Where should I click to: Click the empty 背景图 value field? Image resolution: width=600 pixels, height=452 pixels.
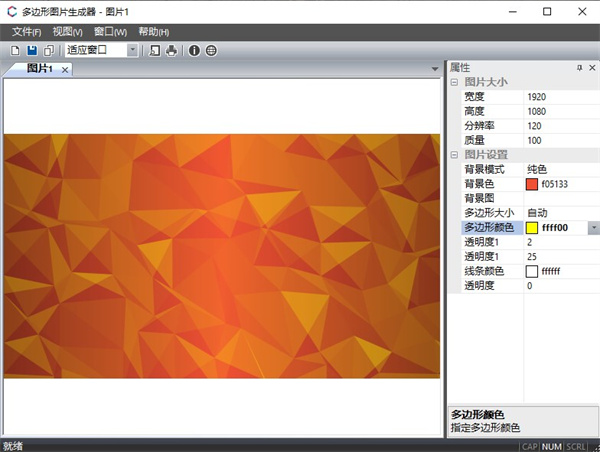tap(561, 199)
